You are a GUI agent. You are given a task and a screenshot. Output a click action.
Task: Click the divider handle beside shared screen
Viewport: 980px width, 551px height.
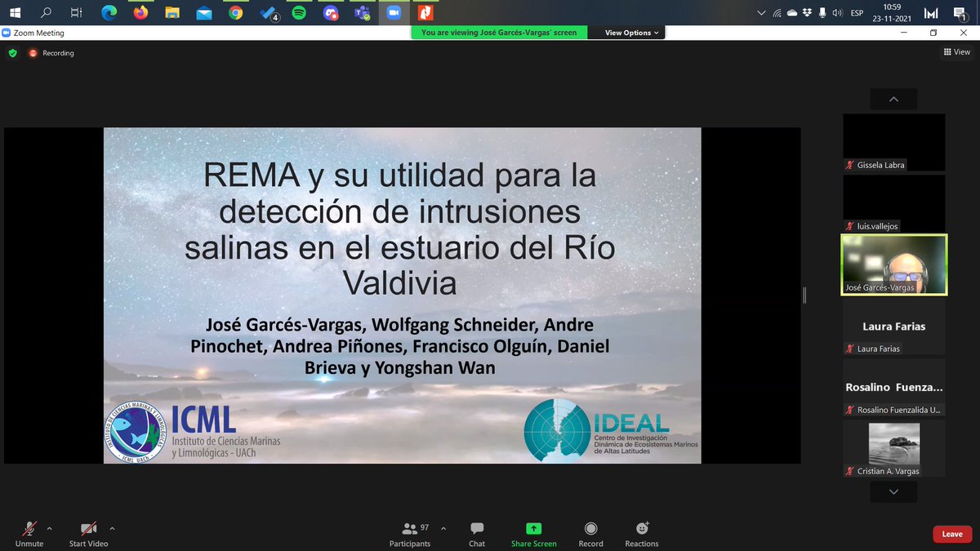point(804,295)
